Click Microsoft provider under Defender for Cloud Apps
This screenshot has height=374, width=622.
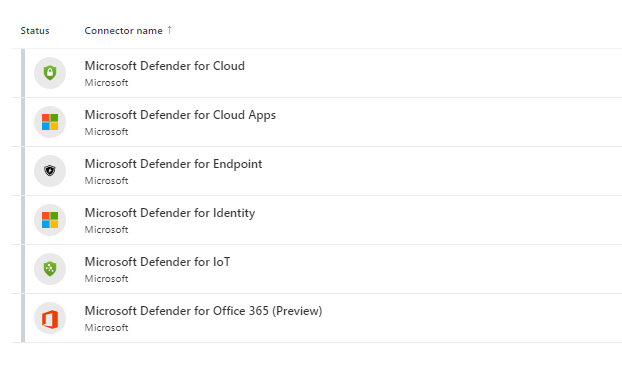click(x=106, y=132)
